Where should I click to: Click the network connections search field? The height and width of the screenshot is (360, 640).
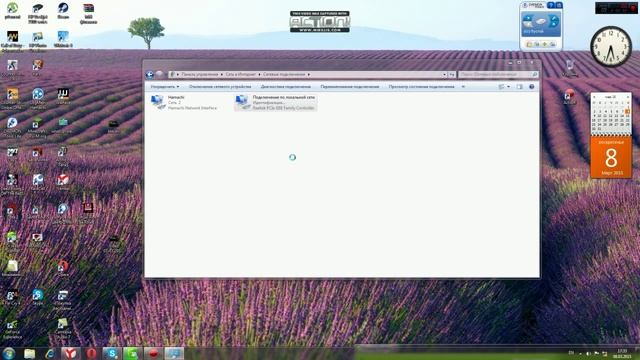pos(498,74)
